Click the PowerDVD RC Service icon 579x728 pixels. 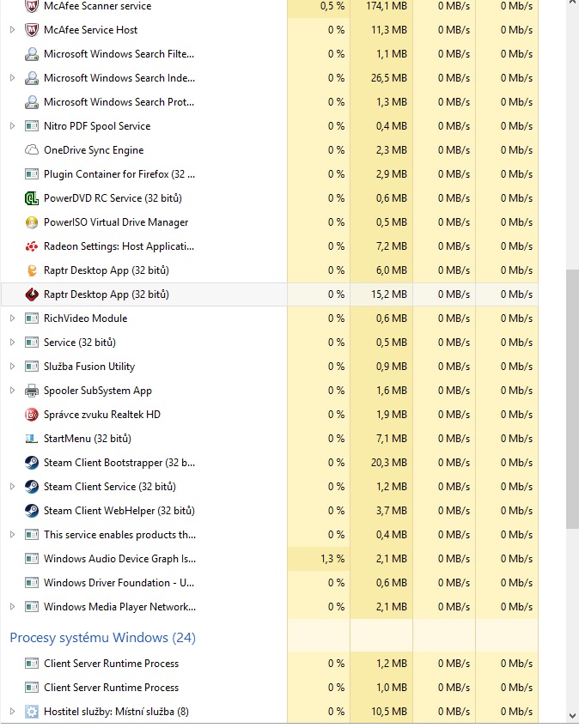pyautogui.click(x=32, y=198)
